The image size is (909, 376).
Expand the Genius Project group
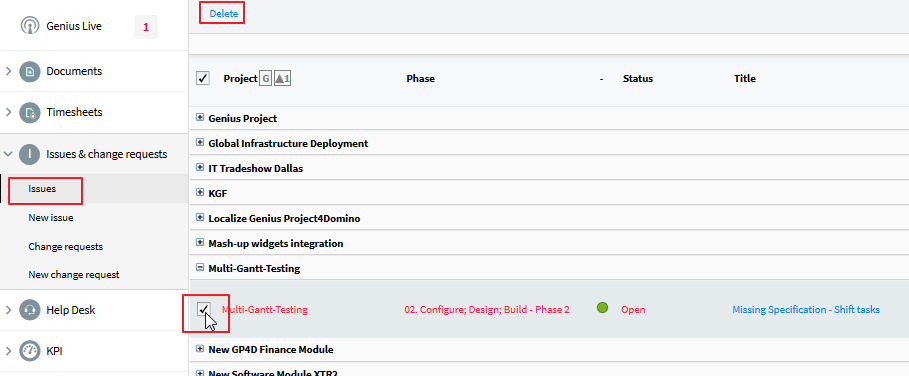point(200,118)
